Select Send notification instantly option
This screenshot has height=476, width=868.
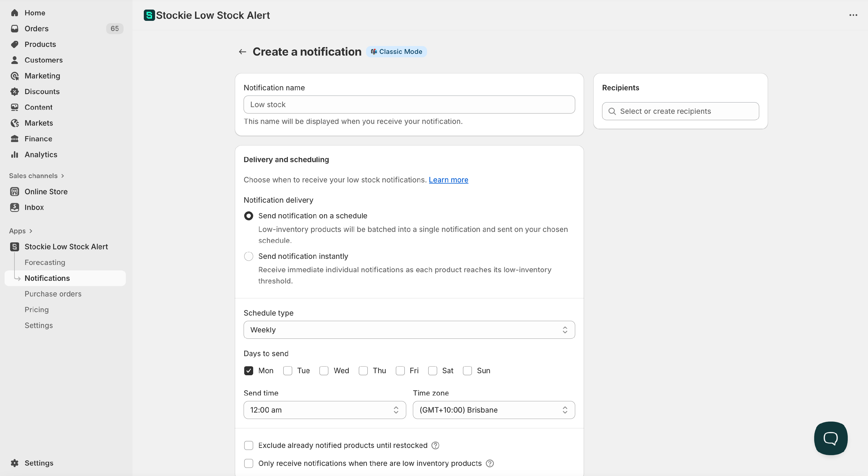click(x=249, y=256)
